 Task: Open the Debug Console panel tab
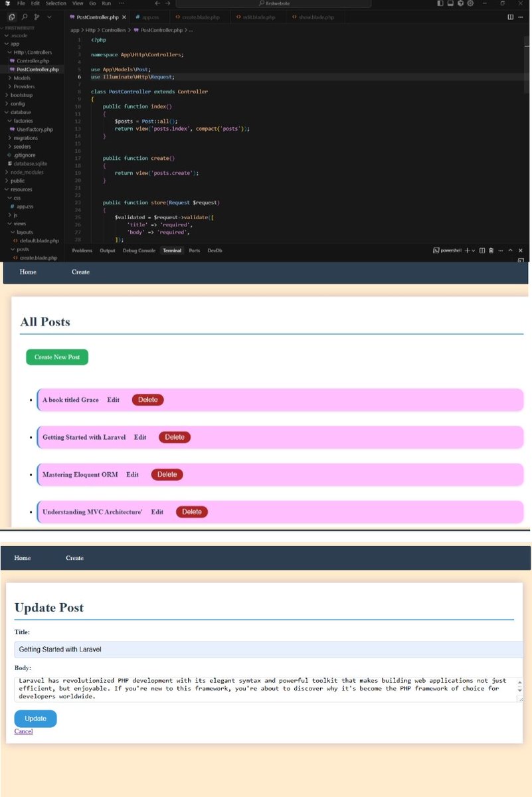click(x=139, y=250)
